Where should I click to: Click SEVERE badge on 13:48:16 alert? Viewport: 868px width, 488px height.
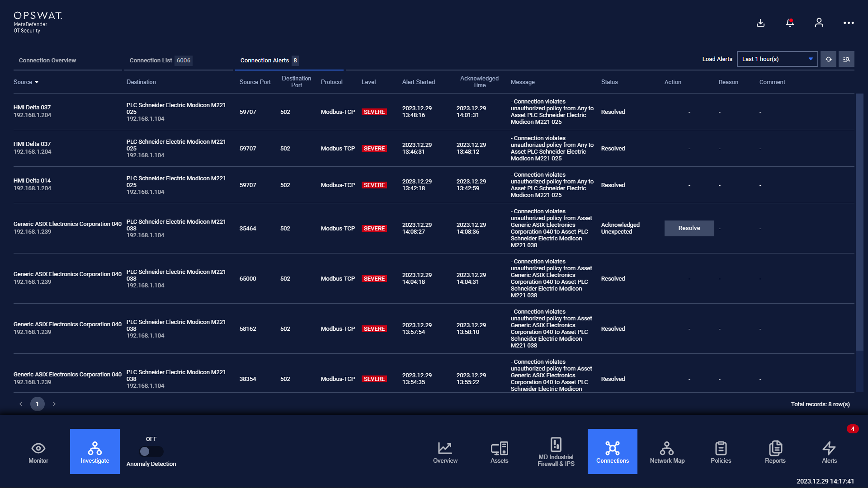click(374, 112)
